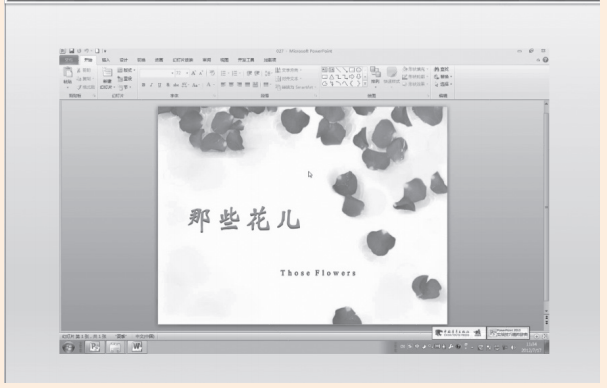Switch to the Animations ribbon tab
Screen dimensions: 607x388
(159, 60)
